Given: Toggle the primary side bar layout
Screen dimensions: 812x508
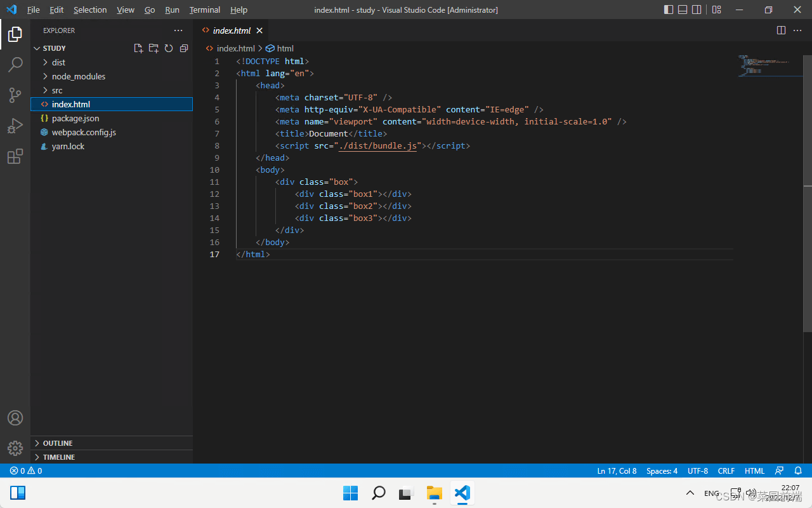Looking at the screenshot, I should [x=669, y=10].
